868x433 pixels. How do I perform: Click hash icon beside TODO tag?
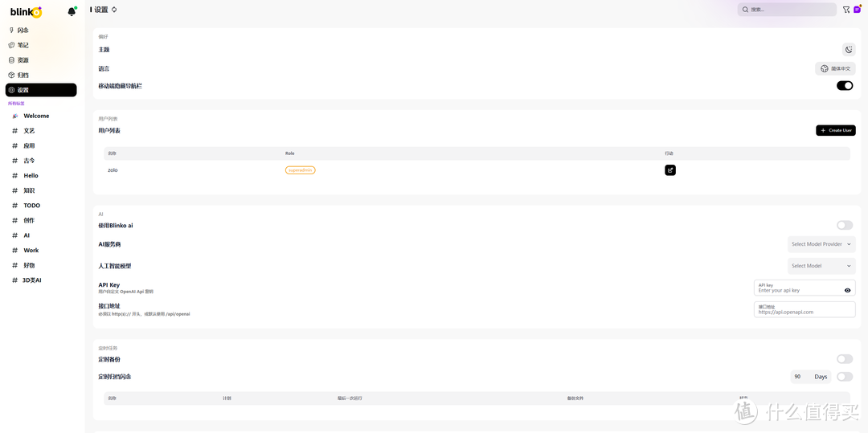pyautogui.click(x=15, y=206)
